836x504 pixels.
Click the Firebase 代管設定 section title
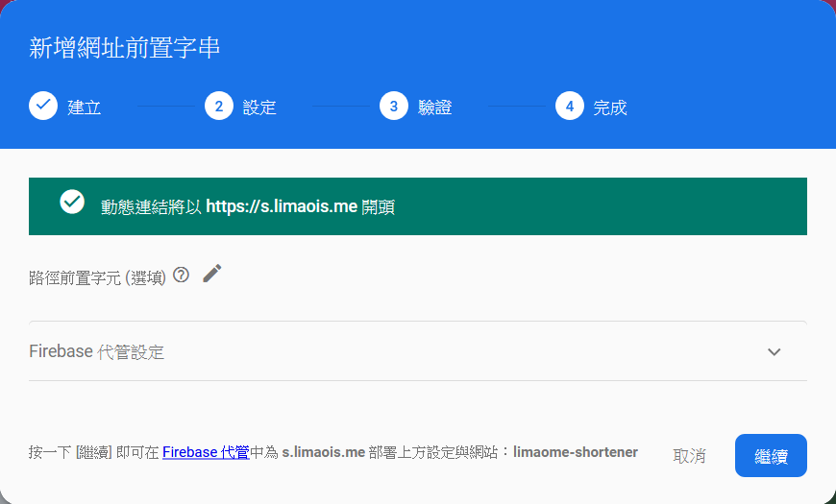(96, 351)
